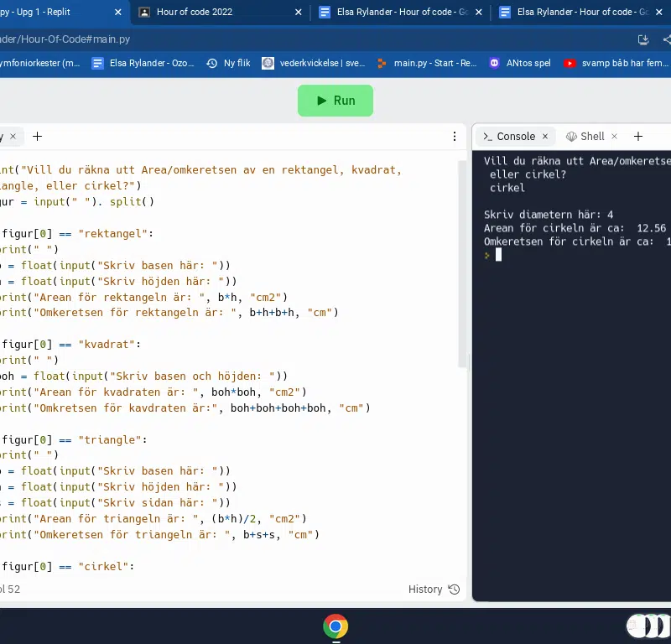Close the Console tab
Image resolution: width=671 pixels, height=644 pixels.
[x=545, y=137]
